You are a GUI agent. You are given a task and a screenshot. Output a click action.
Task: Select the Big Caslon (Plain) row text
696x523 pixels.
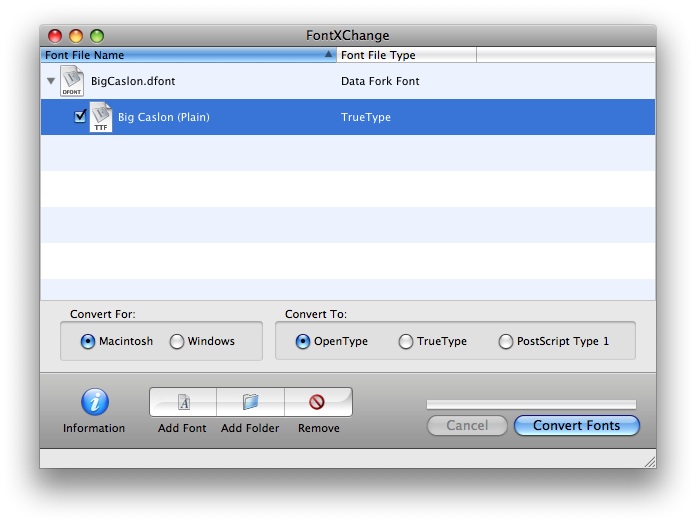(x=164, y=117)
